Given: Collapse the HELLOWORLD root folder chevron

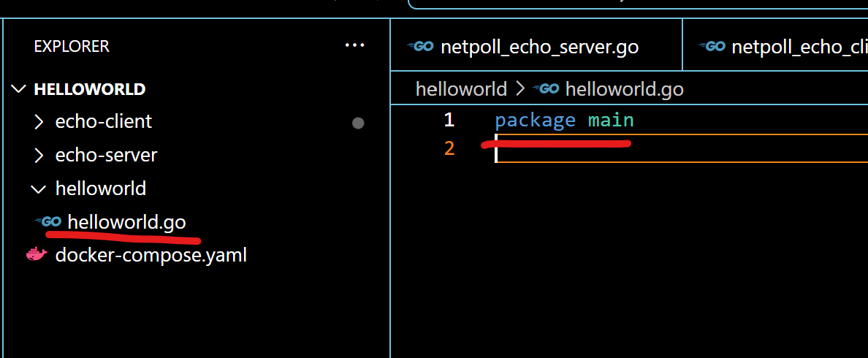Looking at the screenshot, I should pos(19,89).
